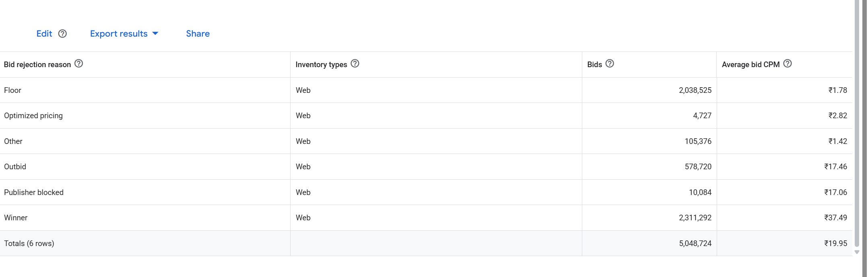Sort by Bids column header
Image resolution: width=868 pixels, height=277 pixels.
tap(594, 65)
